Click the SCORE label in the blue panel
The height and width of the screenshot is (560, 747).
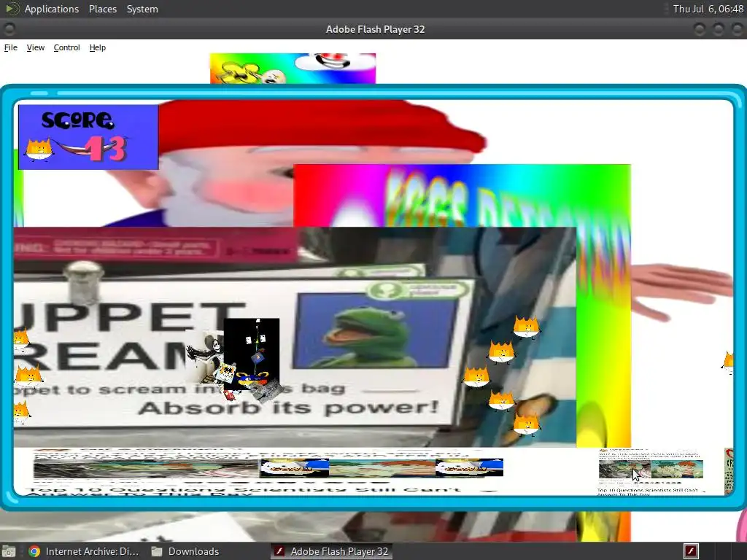[77, 120]
